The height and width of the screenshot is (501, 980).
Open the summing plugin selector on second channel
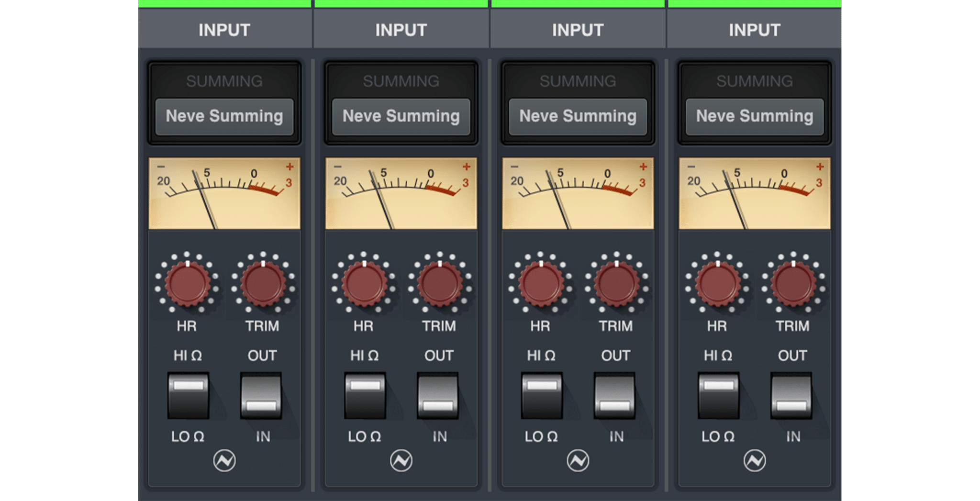point(401,116)
